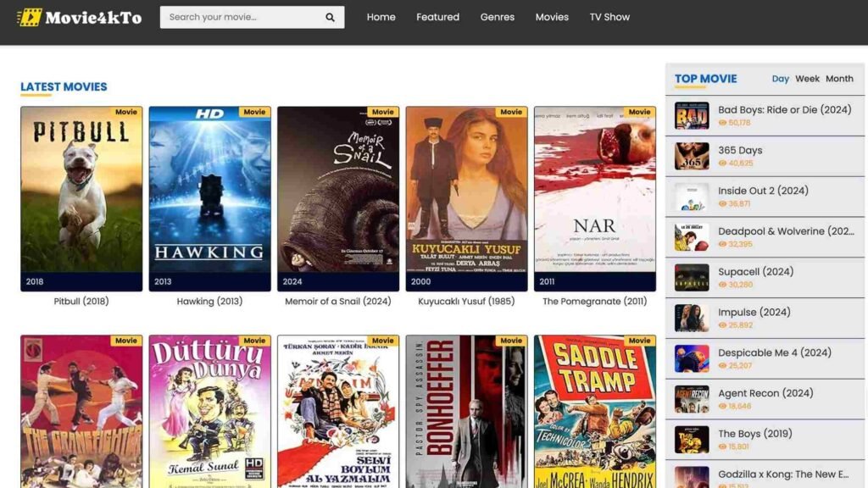The height and width of the screenshot is (488, 868).
Task: Open the Pitbull (2018) title link
Action: click(81, 301)
